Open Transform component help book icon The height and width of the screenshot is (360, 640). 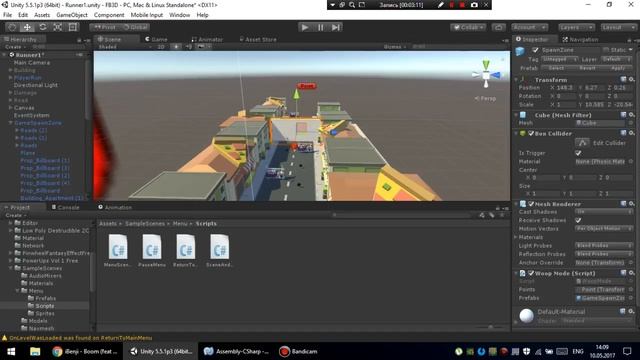coord(623,80)
